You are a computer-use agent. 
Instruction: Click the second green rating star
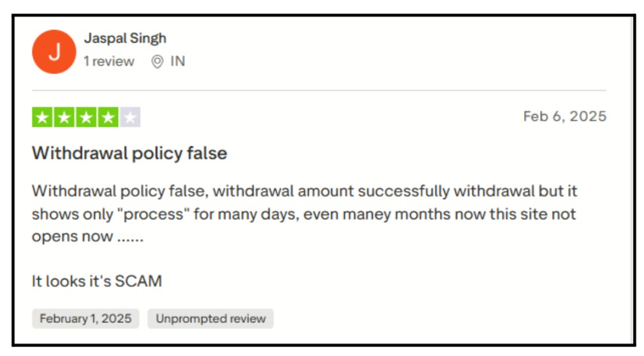click(64, 117)
